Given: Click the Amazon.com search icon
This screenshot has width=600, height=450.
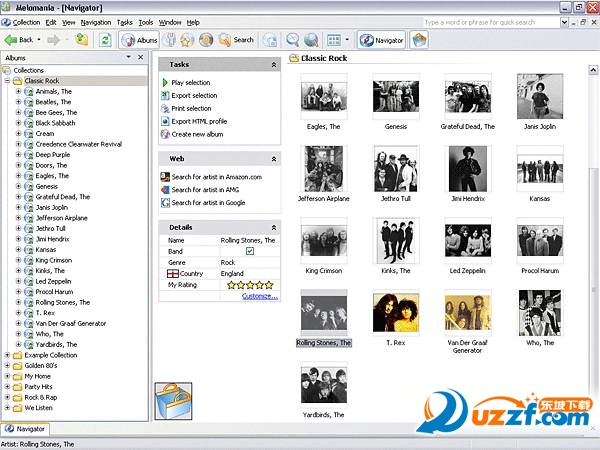Looking at the screenshot, I should click(165, 177).
